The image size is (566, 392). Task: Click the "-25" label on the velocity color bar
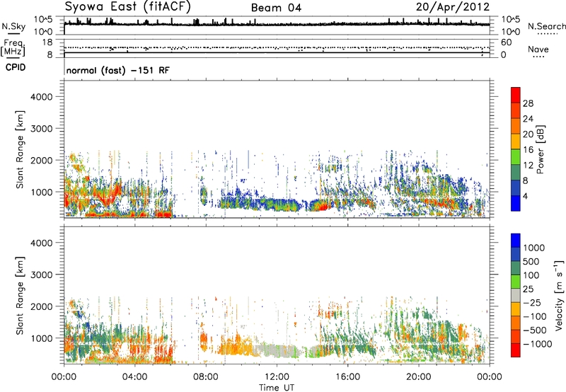click(532, 302)
